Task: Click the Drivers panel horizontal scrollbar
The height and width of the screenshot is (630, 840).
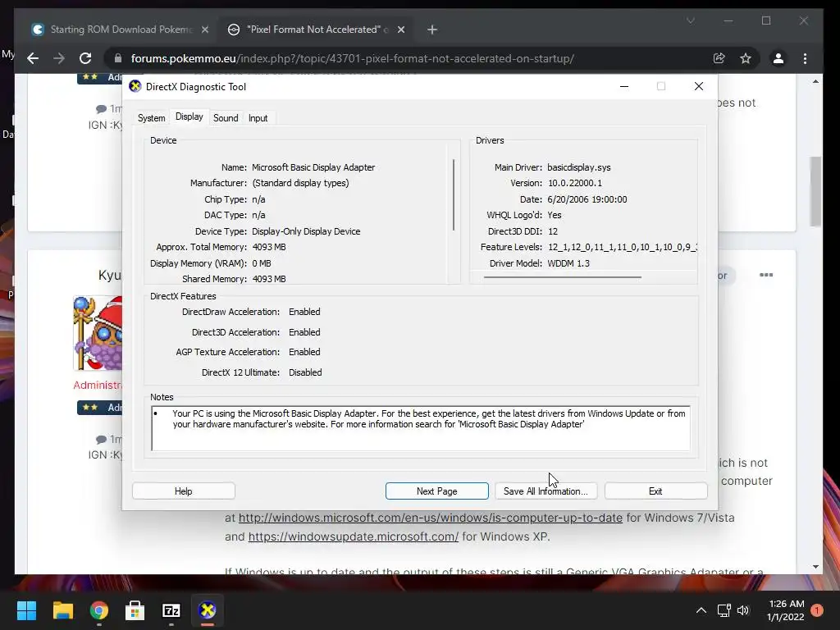Action: (x=562, y=277)
